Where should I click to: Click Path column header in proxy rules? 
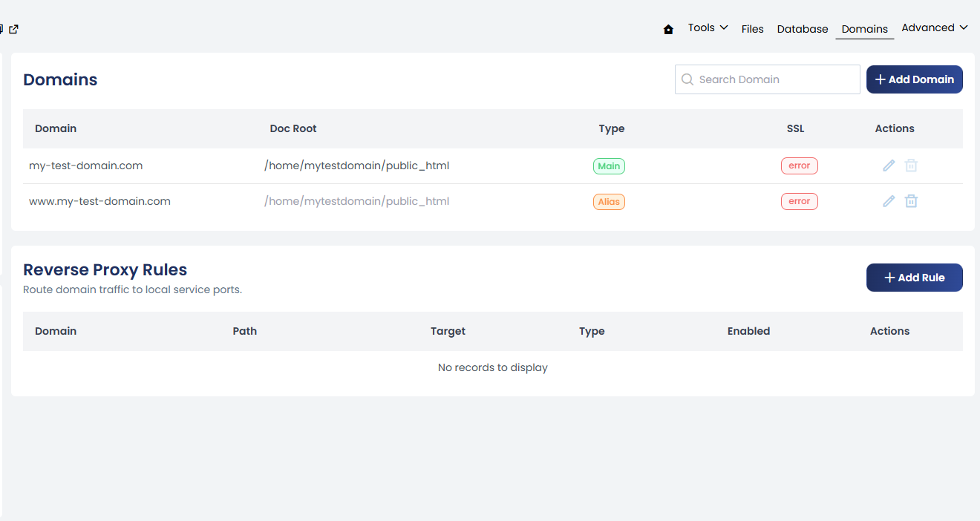244,331
